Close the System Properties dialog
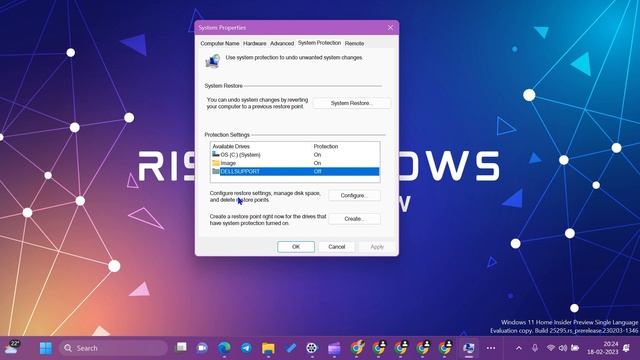The image size is (640, 360). [390, 27]
